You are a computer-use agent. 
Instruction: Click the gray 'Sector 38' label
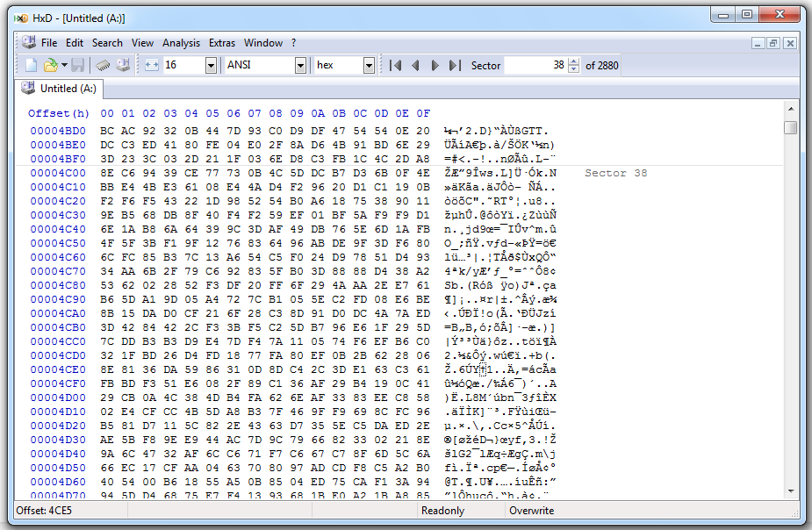(x=615, y=173)
